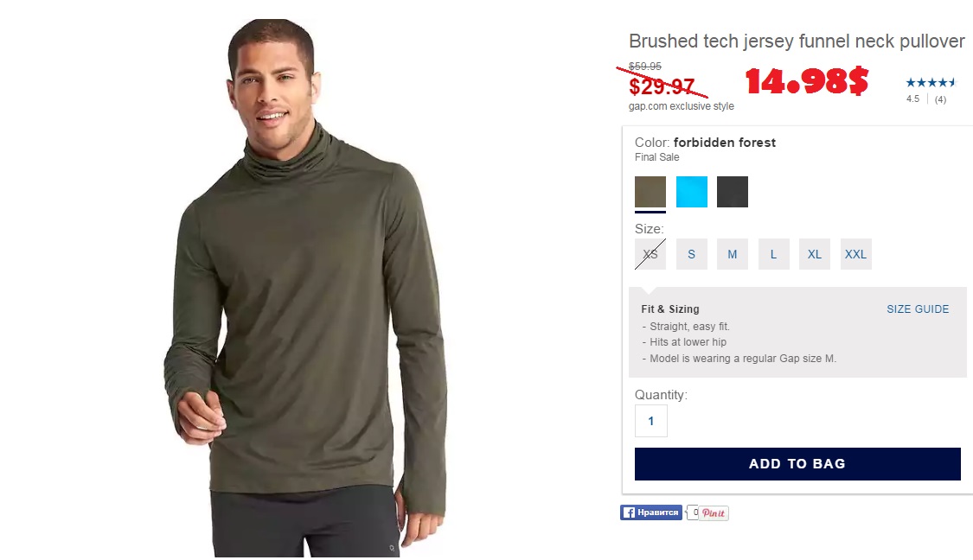Choose the bright blue color swatch

(691, 192)
